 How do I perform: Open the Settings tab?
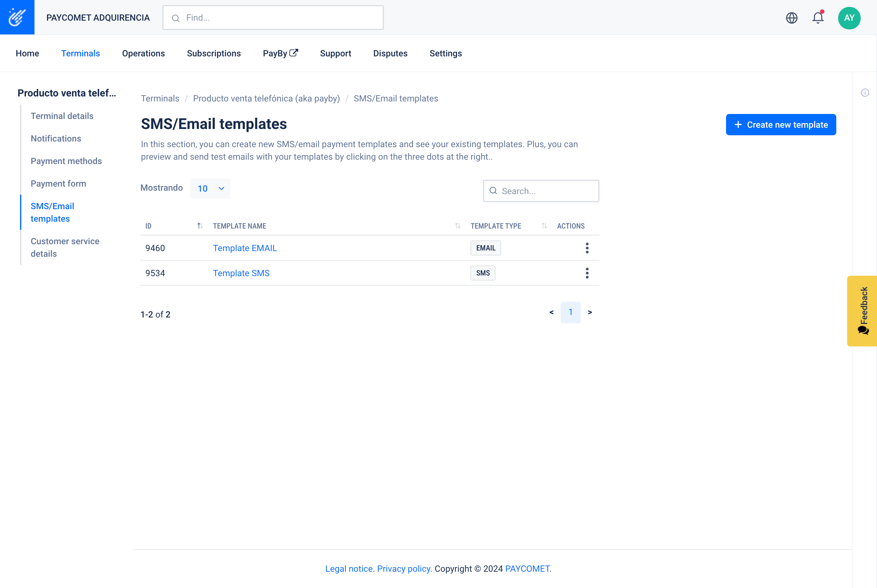pos(446,53)
